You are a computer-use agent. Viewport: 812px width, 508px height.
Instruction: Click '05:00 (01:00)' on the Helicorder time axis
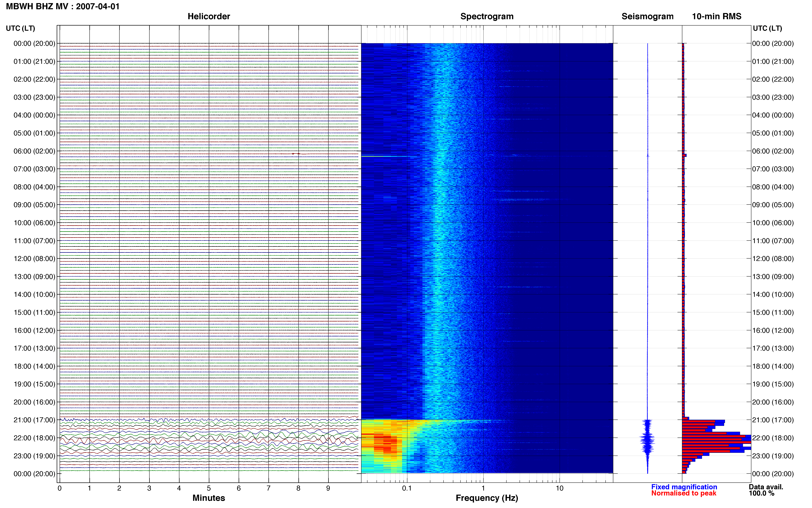34,133
